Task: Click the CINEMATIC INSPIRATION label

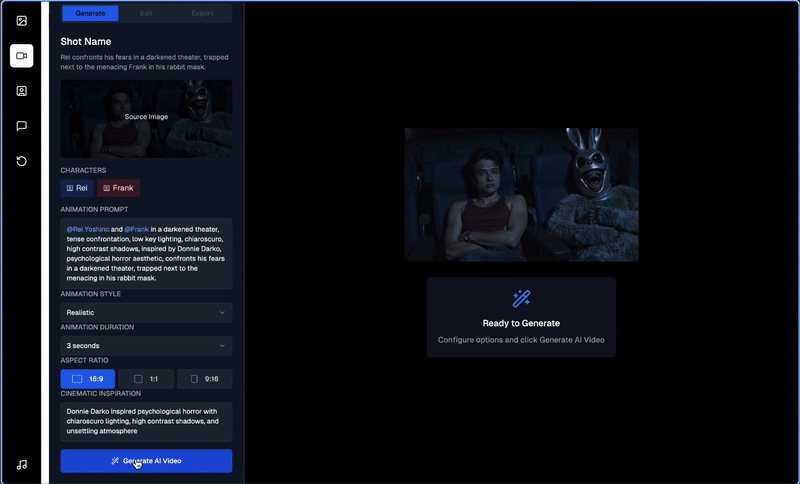Action: point(101,394)
